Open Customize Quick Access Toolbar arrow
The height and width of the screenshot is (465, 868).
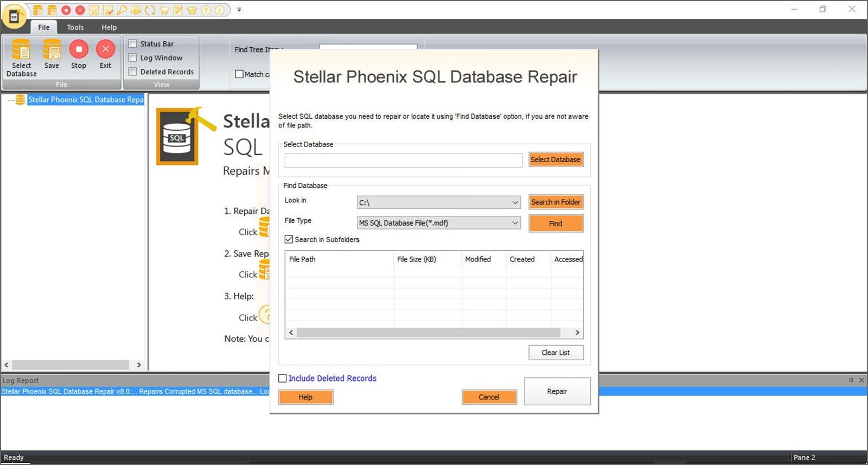(239, 10)
